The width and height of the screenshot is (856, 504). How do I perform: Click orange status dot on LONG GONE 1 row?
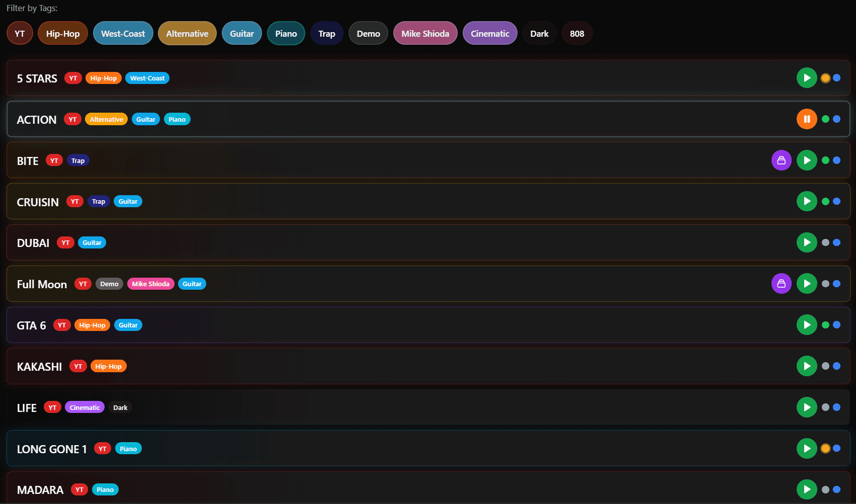click(825, 449)
